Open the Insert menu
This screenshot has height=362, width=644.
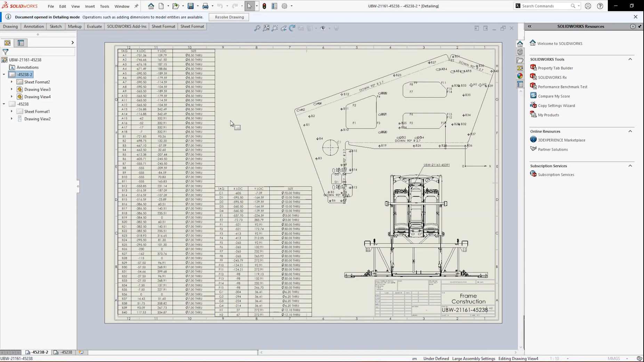click(90, 6)
